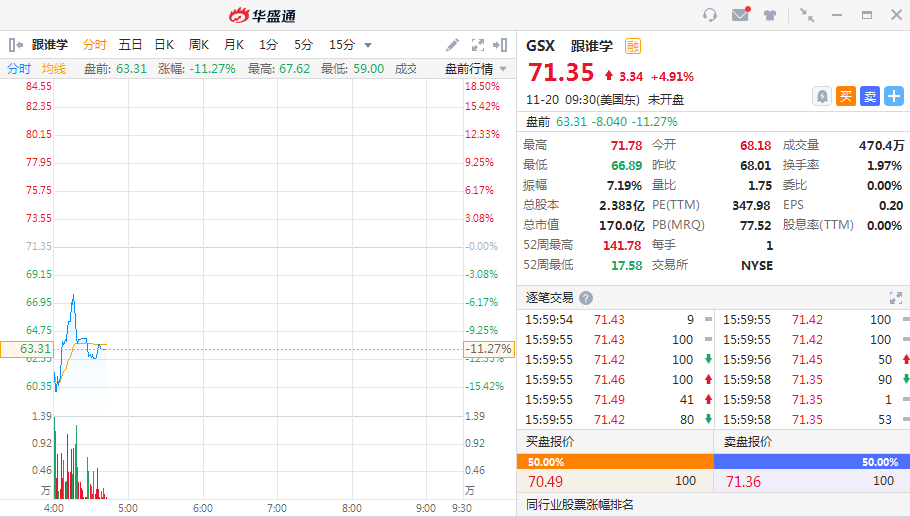Open the messages envelope icon
The height and width of the screenshot is (517, 910).
click(740, 15)
